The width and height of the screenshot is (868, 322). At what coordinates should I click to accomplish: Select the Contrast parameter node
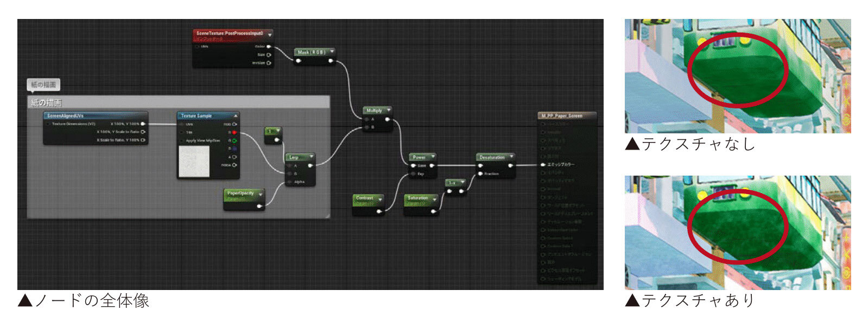click(365, 199)
